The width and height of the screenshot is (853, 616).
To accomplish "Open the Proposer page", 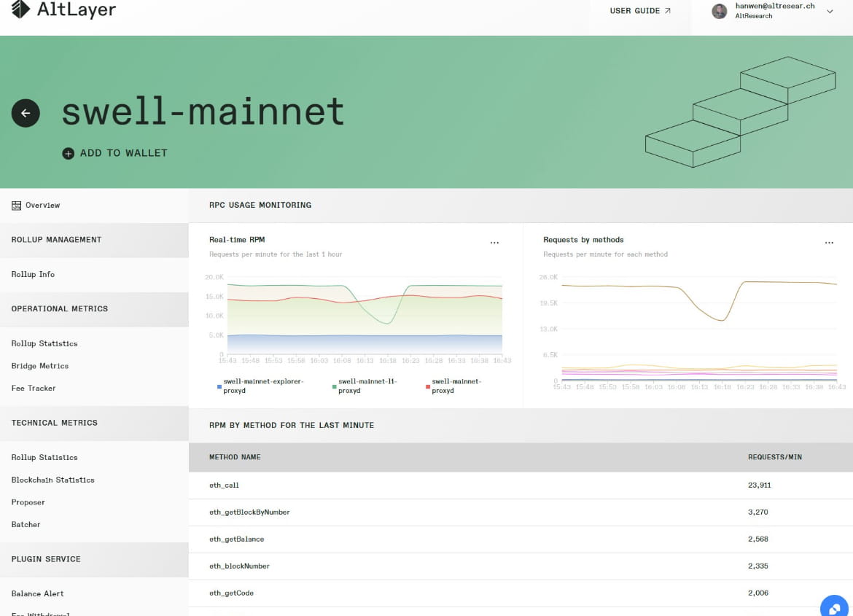I will coord(28,502).
